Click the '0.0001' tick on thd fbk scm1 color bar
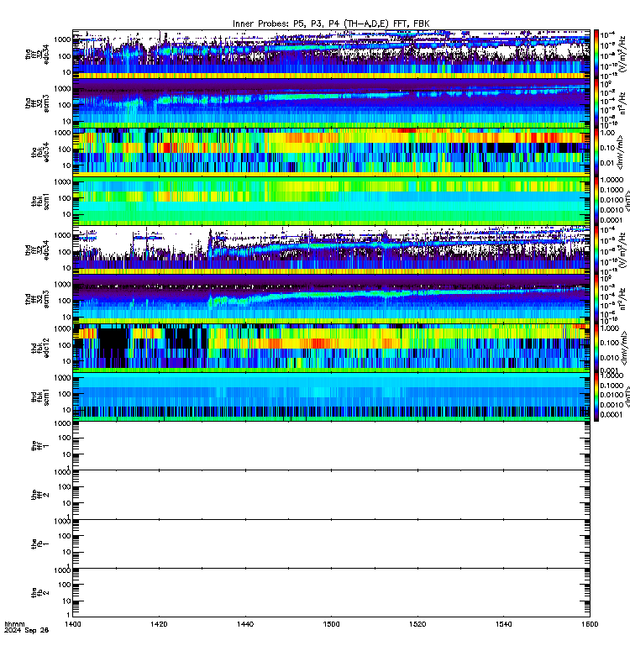Image resolution: width=630 pixels, height=672 pixels. pos(612,414)
